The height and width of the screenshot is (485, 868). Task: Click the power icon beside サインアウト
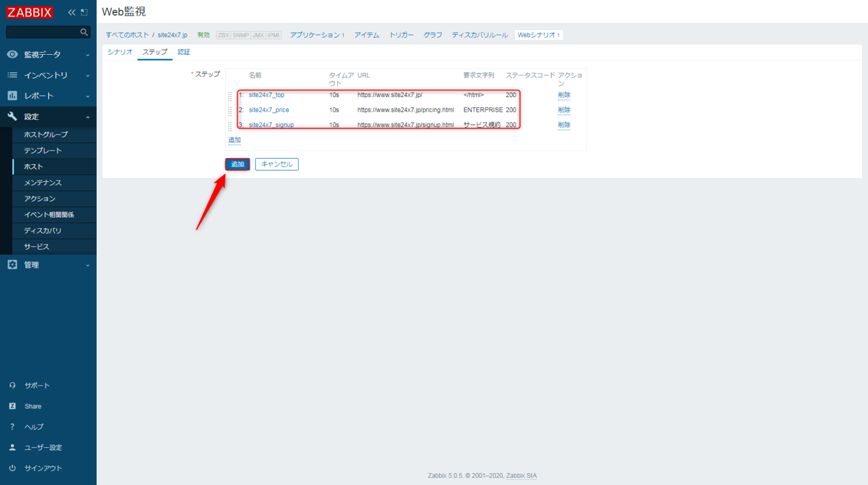coord(12,467)
